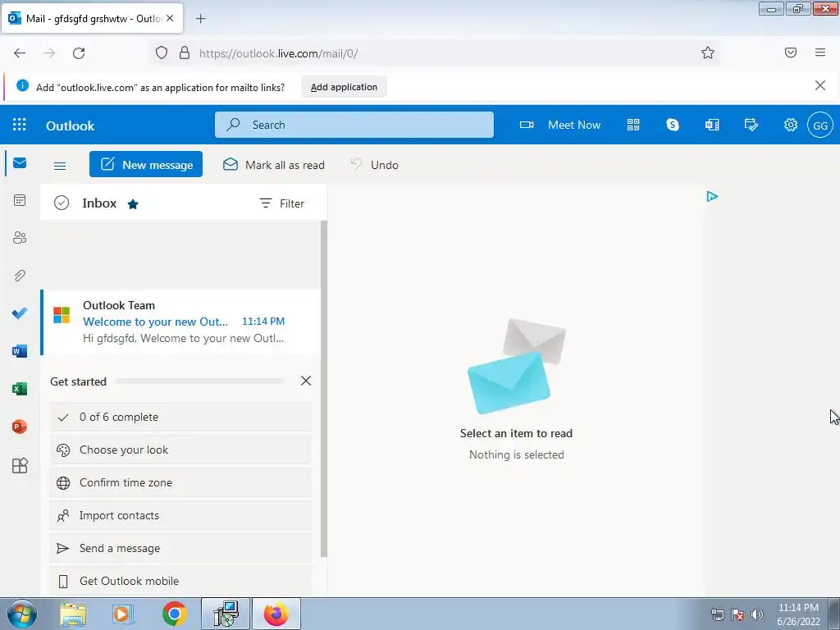Screen dimensions: 840x630
Task: Close the Mail browser tab
Action: pos(170,18)
